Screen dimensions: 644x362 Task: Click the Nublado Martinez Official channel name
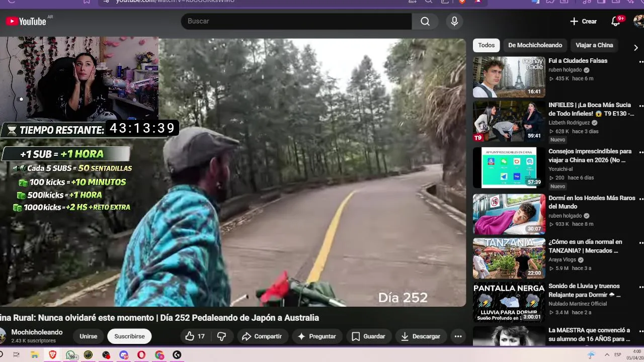(578, 304)
